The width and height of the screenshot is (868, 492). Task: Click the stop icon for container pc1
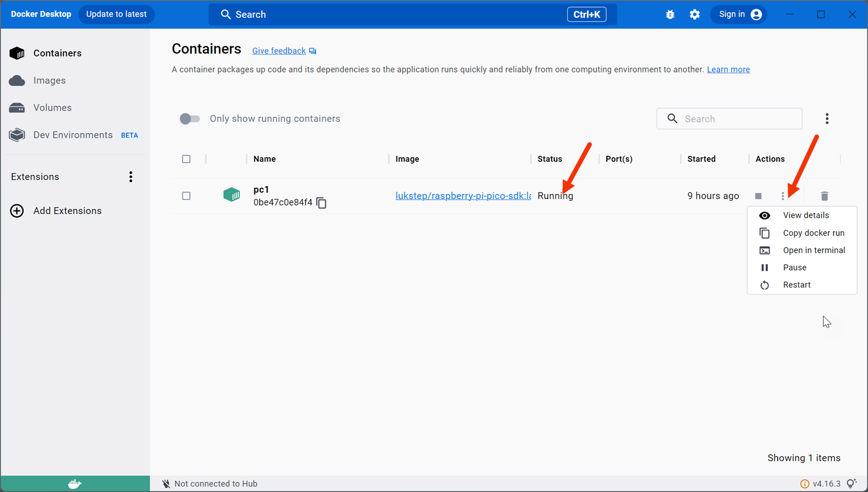758,196
